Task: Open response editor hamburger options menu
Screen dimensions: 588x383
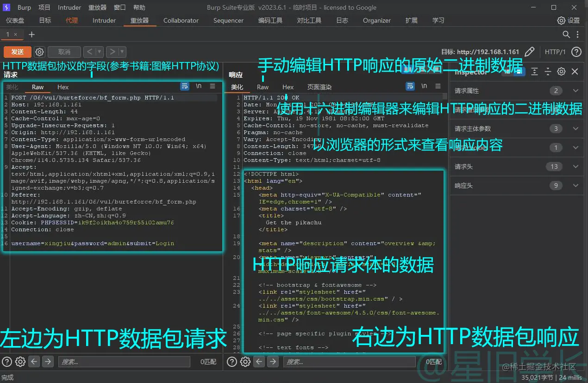Action: [x=438, y=86]
